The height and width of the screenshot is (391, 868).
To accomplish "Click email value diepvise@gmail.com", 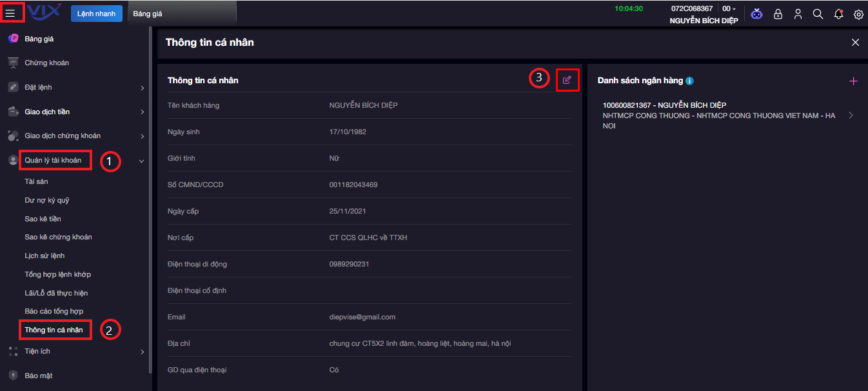I will click(x=362, y=317).
